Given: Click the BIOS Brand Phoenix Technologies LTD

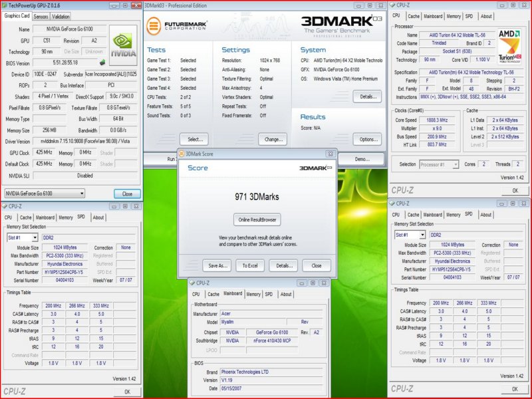Looking at the screenshot, I should pyautogui.click(x=272, y=372).
